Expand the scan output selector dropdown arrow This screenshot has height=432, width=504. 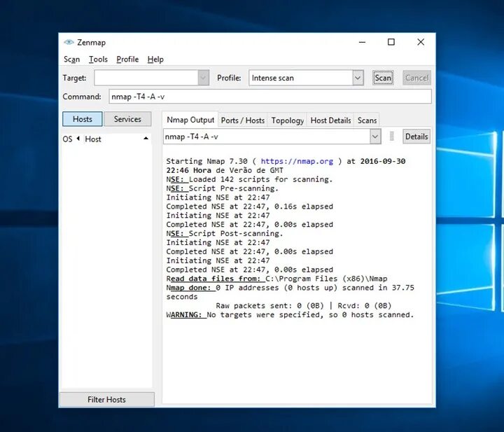375,137
